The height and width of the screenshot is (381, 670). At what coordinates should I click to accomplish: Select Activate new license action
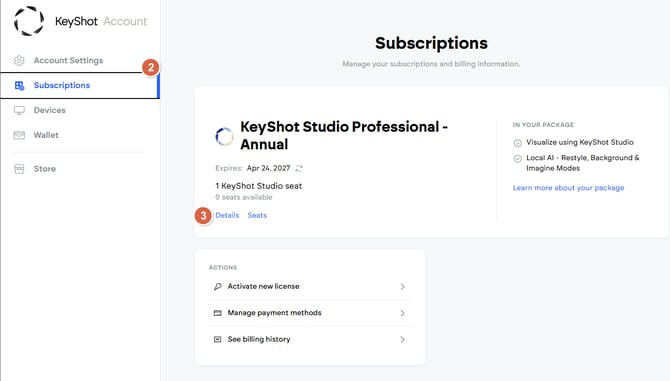coord(309,286)
